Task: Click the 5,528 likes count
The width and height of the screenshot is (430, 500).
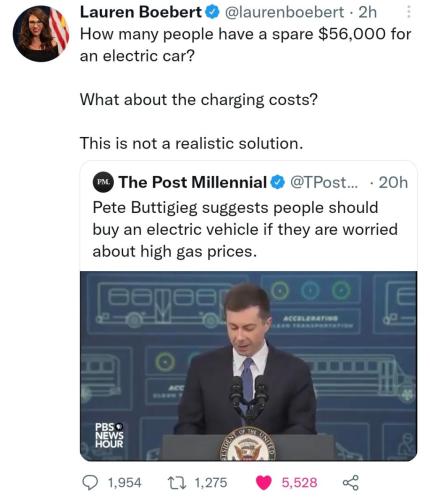Action: (299, 483)
